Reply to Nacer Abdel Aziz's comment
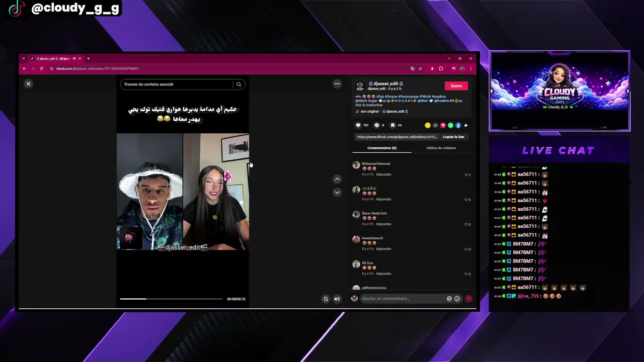Image resolution: width=644 pixels, height=362 pixels. [383, 224]
